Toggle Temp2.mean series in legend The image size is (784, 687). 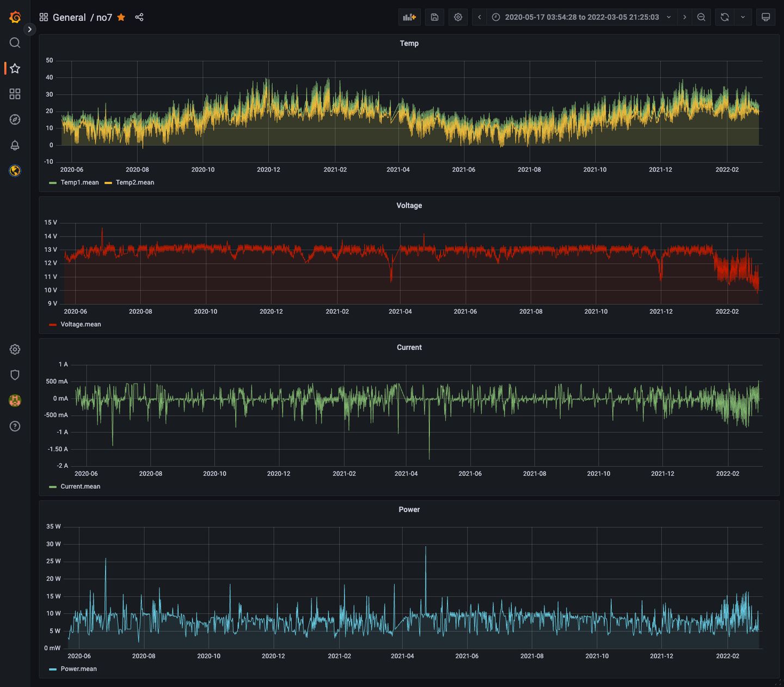coord(134,182)
